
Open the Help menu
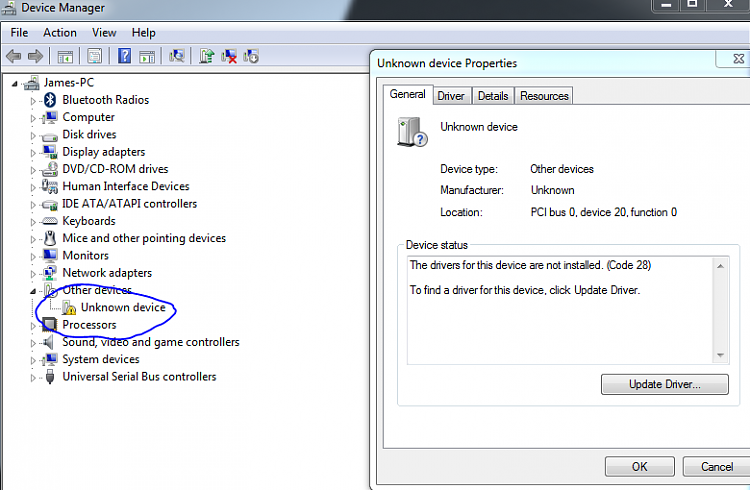tap(143, 33)
